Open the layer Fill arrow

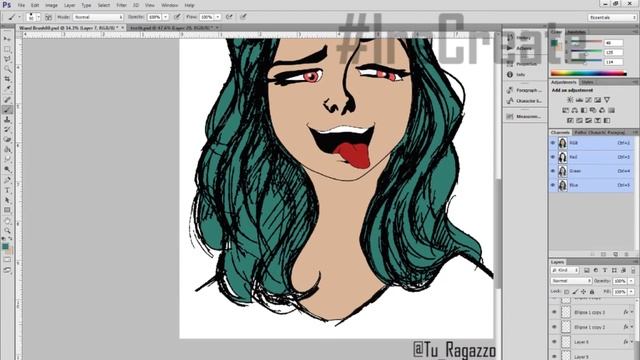click(631, 291)
